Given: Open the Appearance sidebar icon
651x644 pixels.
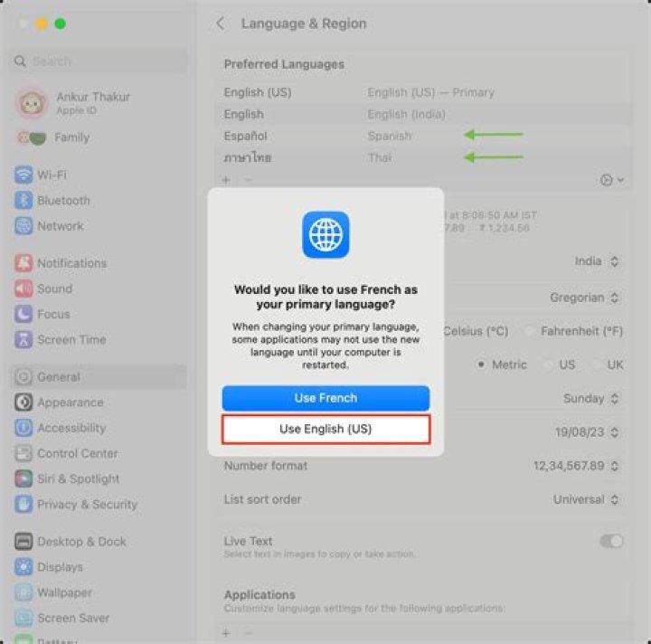Looking at the screenshot, I should tap(24, 402).
